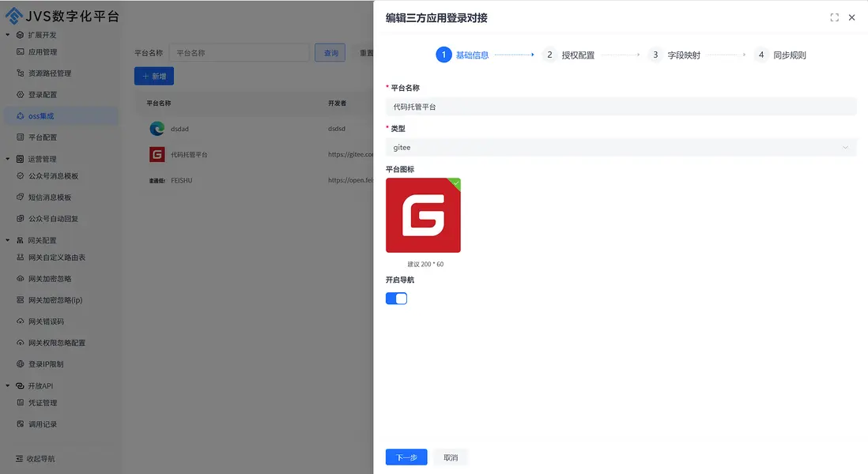Click the dialog fullscreen expand icon
This screenshot has width=868, height=474.
834,17
